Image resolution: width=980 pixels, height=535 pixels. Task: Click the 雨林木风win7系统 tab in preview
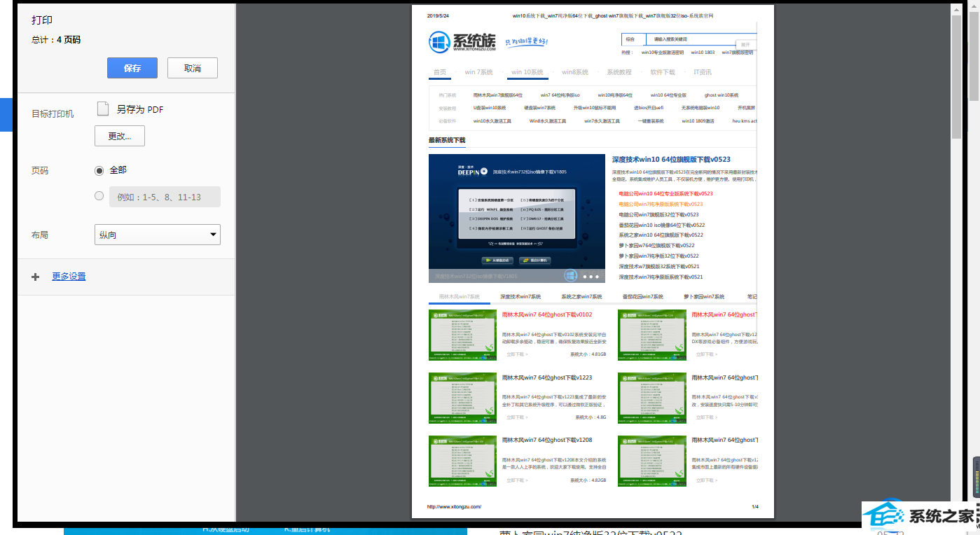click(x=460, y=297)
